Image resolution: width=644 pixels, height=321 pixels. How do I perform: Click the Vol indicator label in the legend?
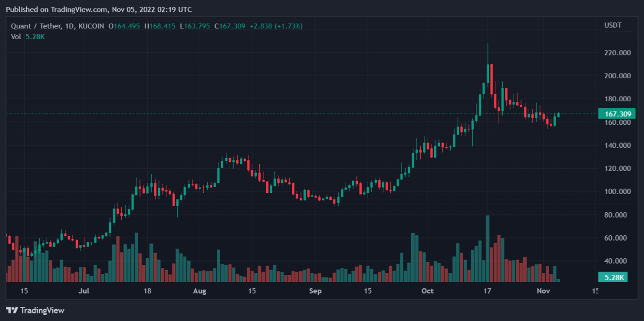point(16,36)
